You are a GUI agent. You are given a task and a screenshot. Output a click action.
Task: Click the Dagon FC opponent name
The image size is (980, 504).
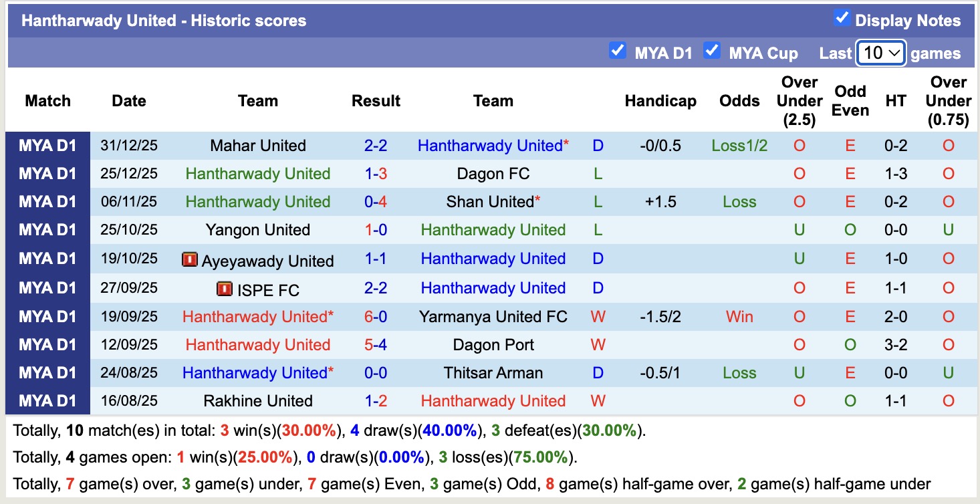tap(493, 173)
